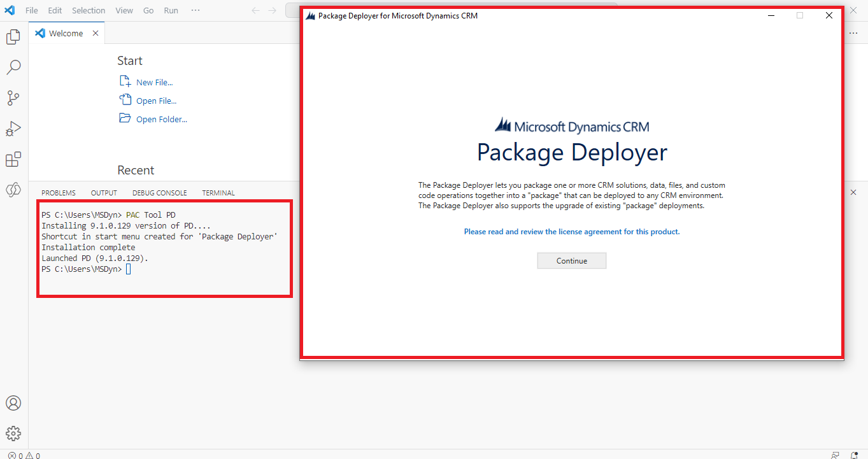Click the errors and warnings status indicator

[24, 455]
